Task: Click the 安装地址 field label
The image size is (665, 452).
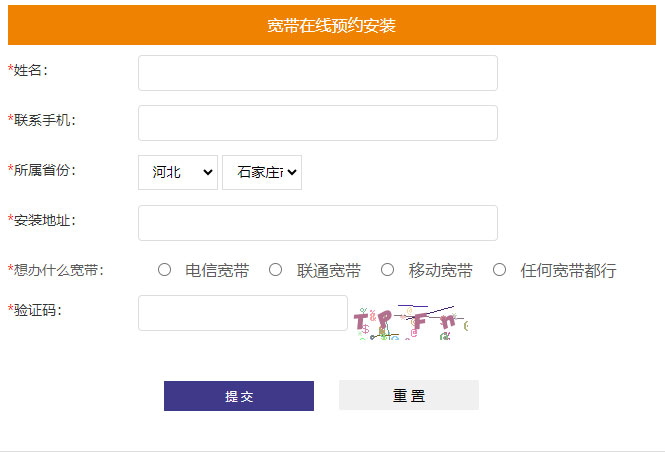Action: (x=44, y=220)
